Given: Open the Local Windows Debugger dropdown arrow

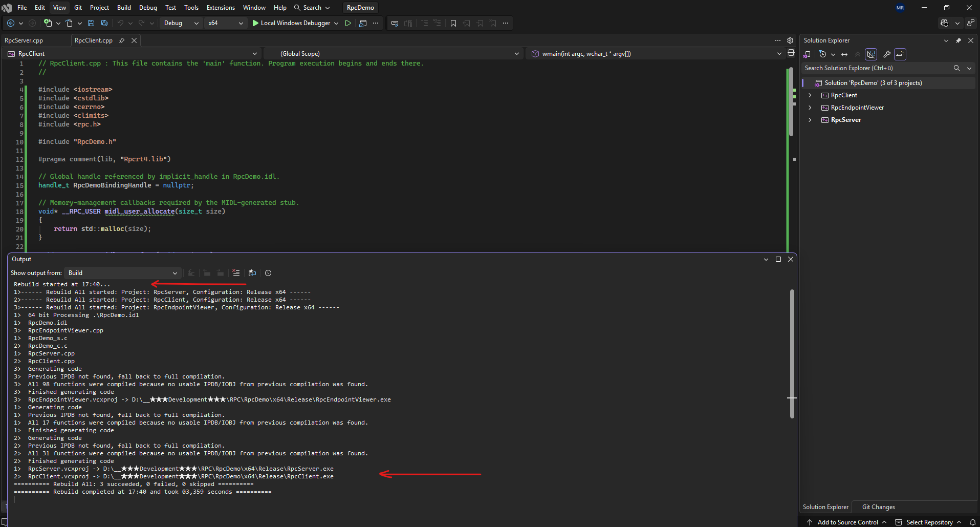Looking at the screenshot, I should [336, 23].
